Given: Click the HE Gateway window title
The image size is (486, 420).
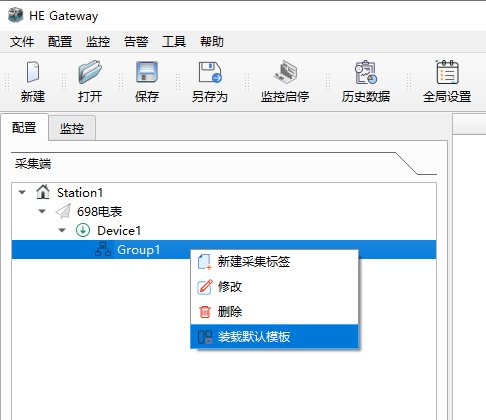Looking at the screenshot, I should (64, 16).
